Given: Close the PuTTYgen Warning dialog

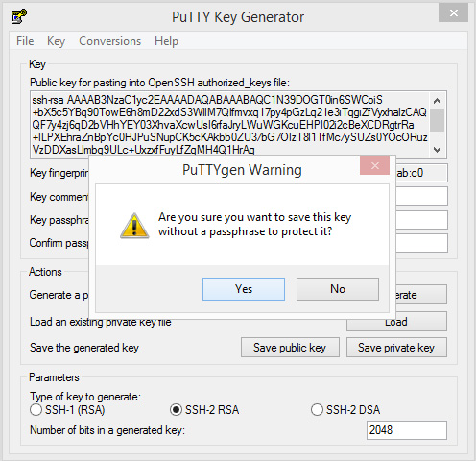Looking at the screenshot, I should point(375,165).
